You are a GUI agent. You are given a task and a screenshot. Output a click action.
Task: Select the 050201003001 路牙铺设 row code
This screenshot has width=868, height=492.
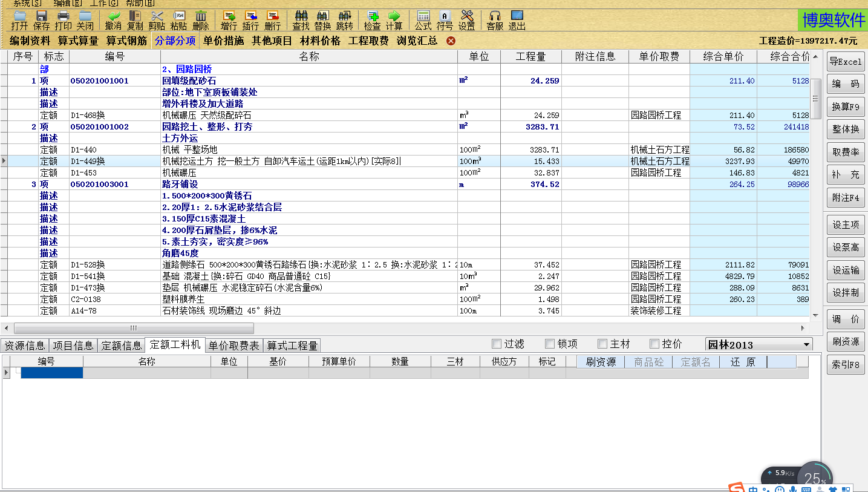pyautogui.click(x=100, y=184)
